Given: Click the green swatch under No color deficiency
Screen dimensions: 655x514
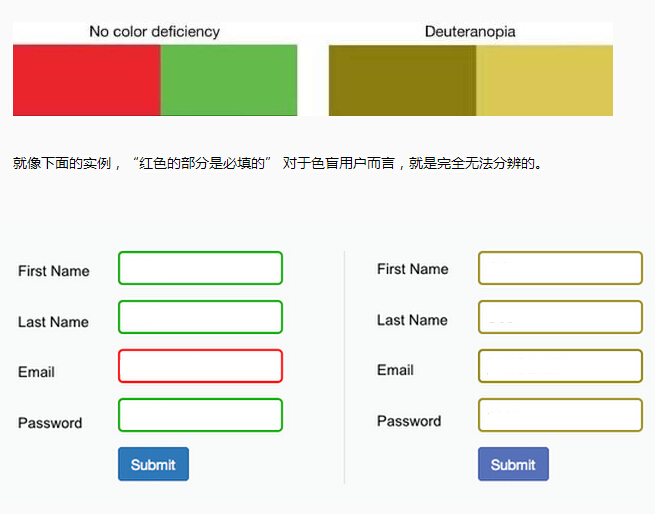Looking at the screenshot, I should point(229,80).
